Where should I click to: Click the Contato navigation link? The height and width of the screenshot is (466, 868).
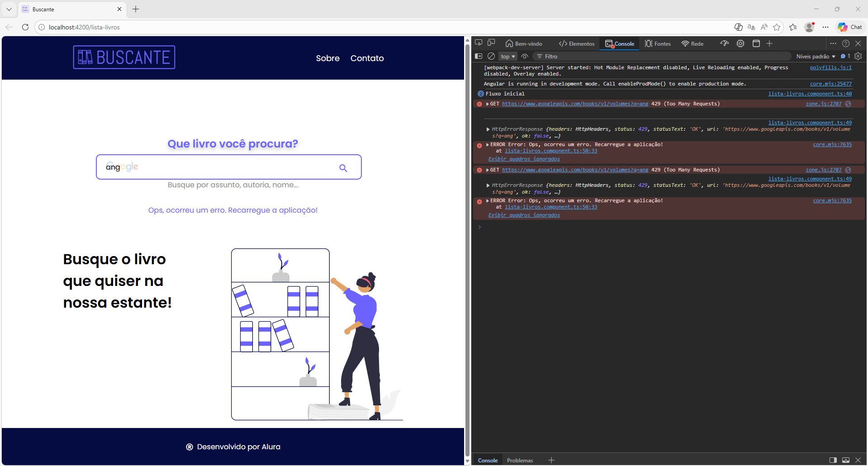click(x=367, y=58)
